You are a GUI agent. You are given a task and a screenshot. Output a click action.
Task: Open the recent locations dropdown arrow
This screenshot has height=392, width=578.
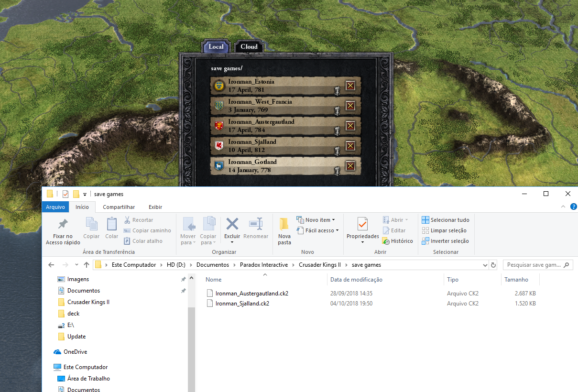[77, 265]
